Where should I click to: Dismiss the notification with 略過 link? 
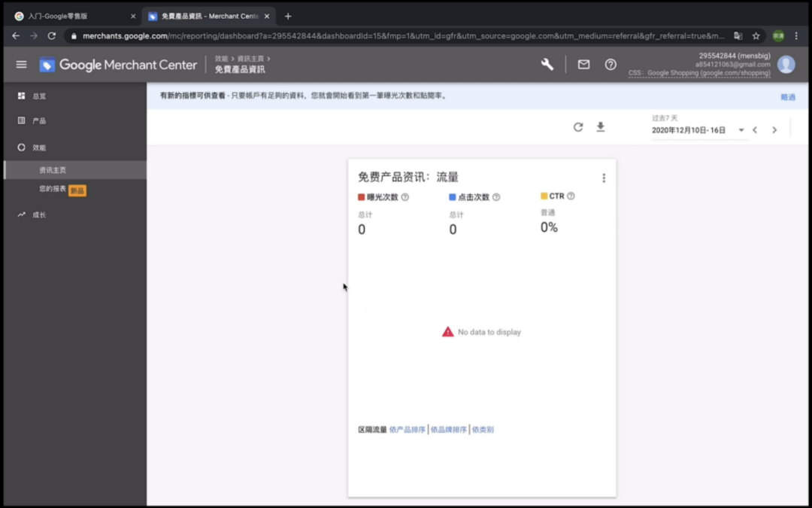[x=787, y=96]
